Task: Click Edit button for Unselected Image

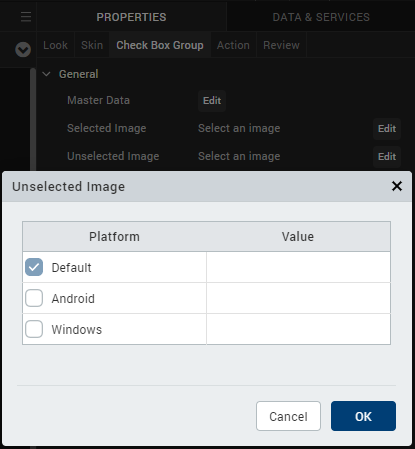Action: click(x=387, y=157)
